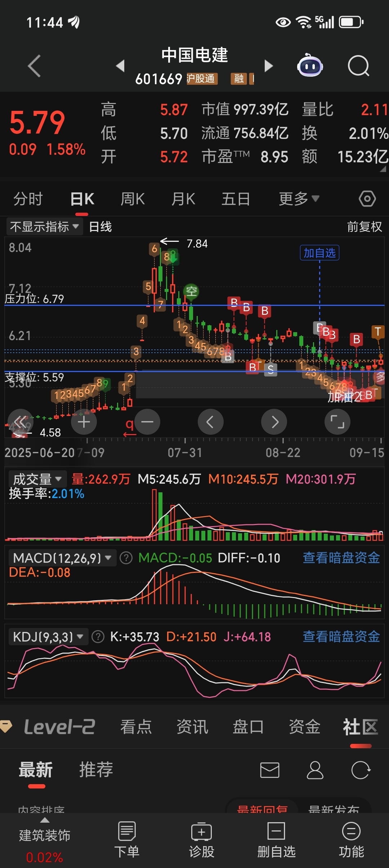Move chart right with chevron button

pos(274,422)
